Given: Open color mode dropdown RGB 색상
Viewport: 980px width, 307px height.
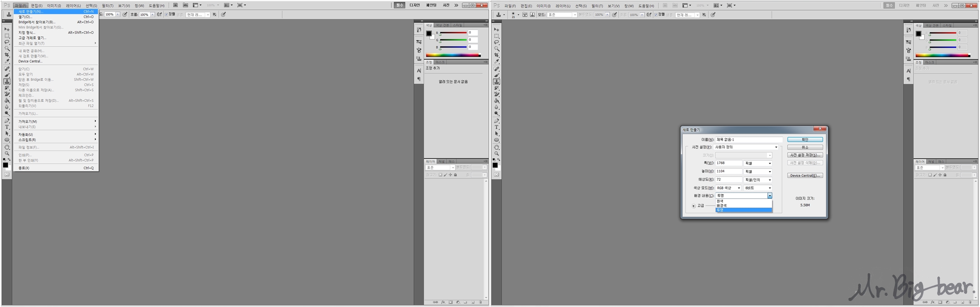Looking at the screenshot, I should 729,188.
